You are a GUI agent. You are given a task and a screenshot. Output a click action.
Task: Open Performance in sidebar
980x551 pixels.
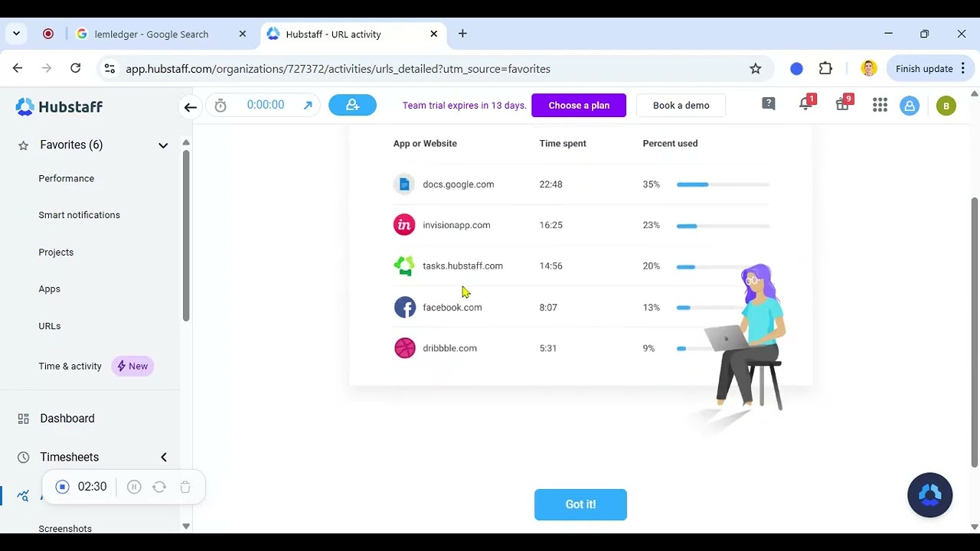pyautogui.click(x=67, y=178)
